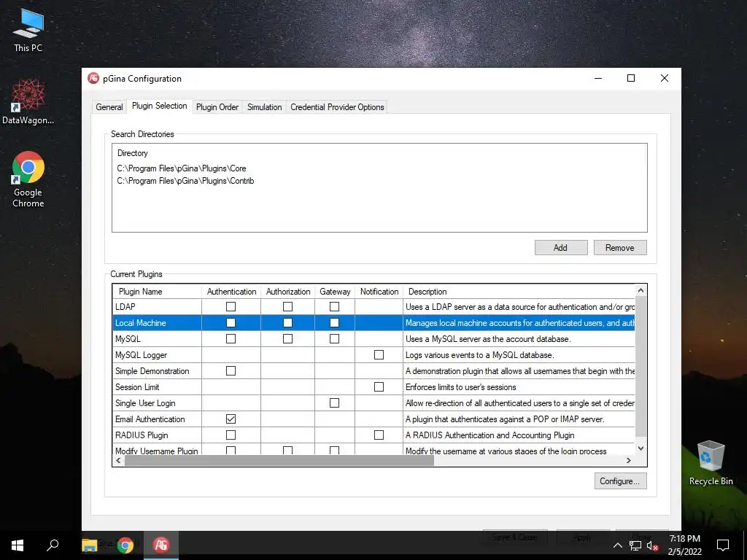Click the Plugin Name column header
This screenshot has height=560, width=747.
click(158, 292)
